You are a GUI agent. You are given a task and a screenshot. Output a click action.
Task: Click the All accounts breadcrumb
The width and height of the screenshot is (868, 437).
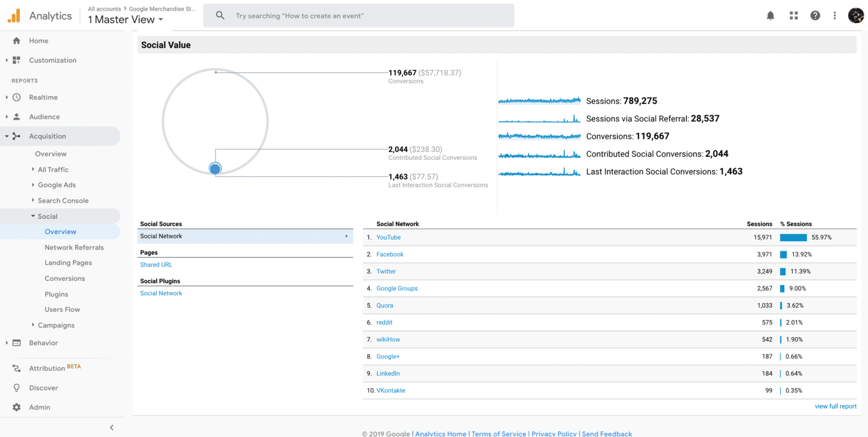(x=105, y=9)
